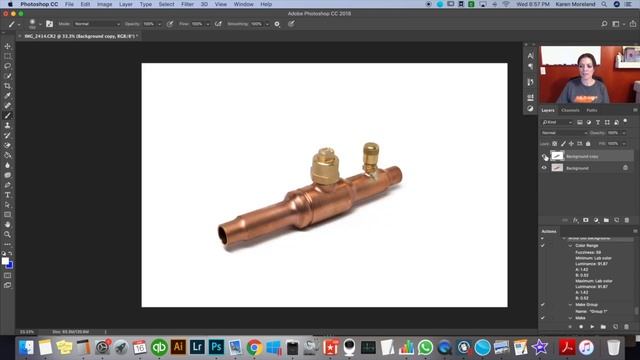Select the Pen tool
Screen dimensions: 640x360
pos(7,185)
